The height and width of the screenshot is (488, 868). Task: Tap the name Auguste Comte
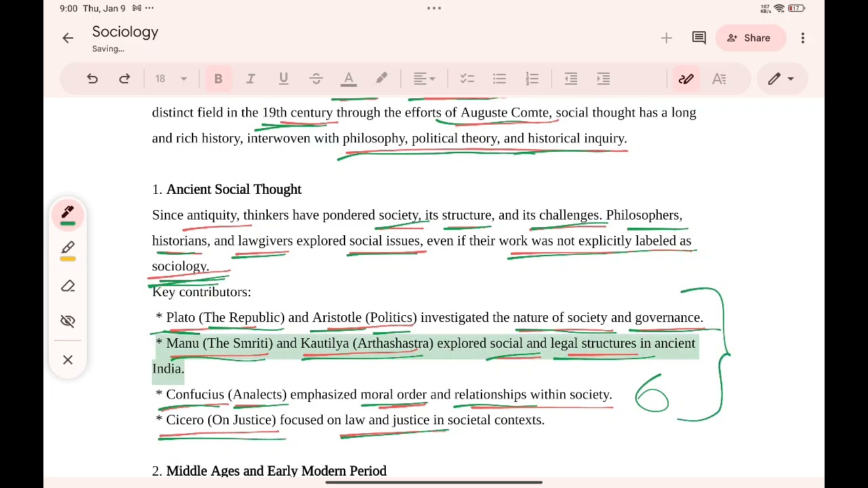[x=505, y=113]
